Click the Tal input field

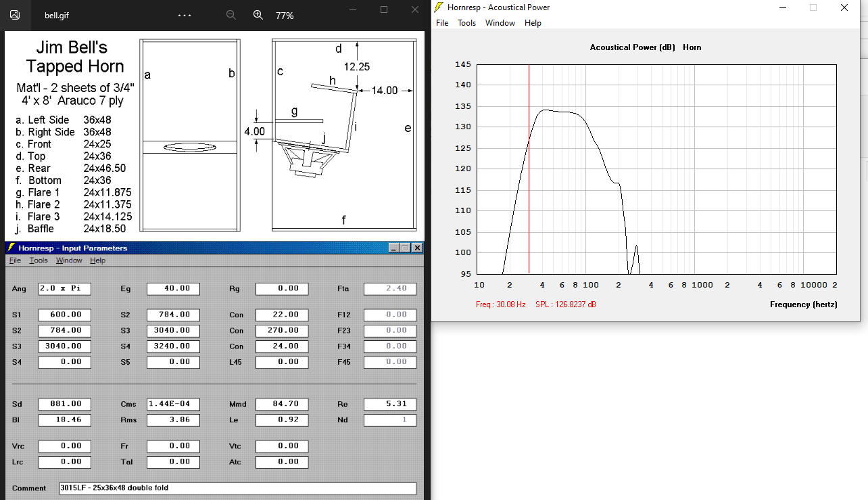point(173,462)
